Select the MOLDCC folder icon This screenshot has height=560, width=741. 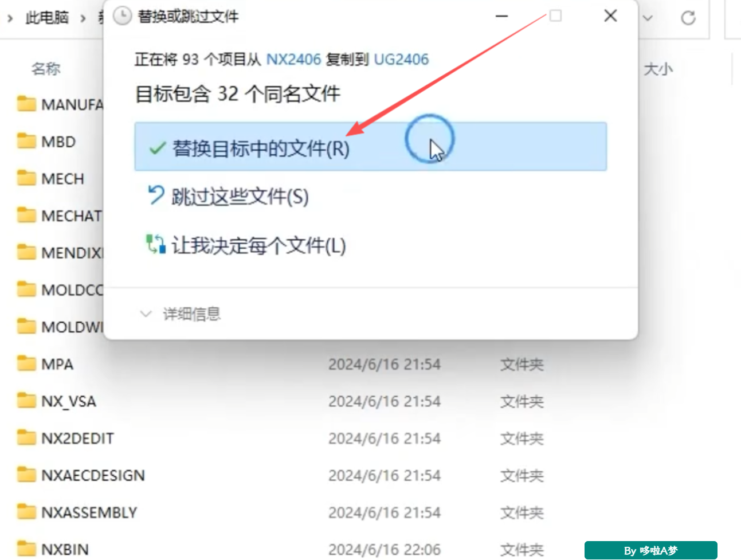coord(26,289)
